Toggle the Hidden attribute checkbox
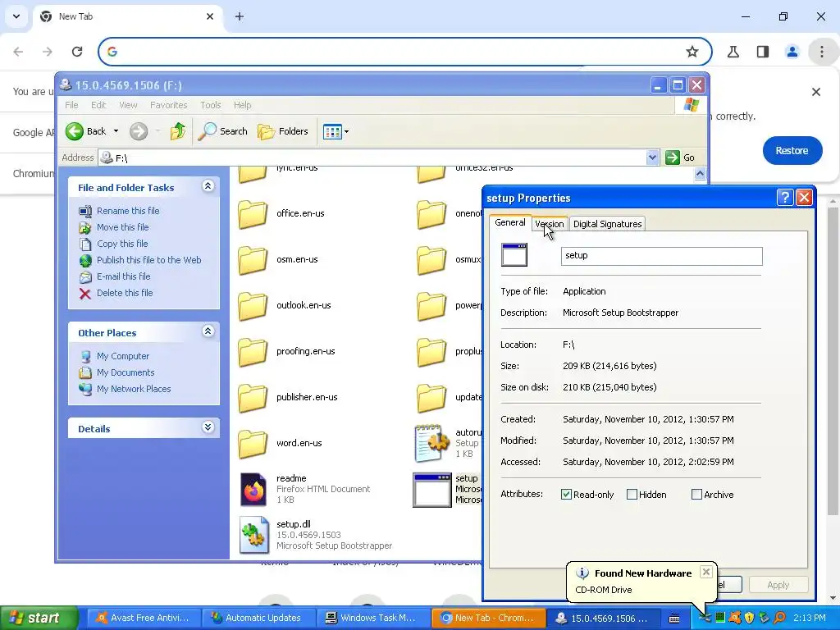Viewport: 840px width, 630px height. pyautogui.click(x=632, y=494)
